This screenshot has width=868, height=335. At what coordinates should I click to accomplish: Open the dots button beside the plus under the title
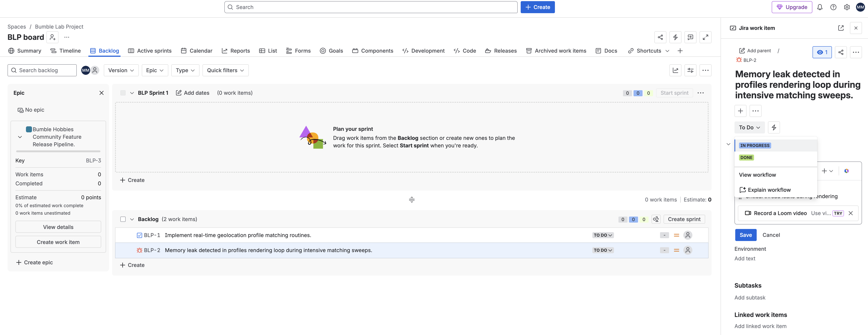(755, 111)
